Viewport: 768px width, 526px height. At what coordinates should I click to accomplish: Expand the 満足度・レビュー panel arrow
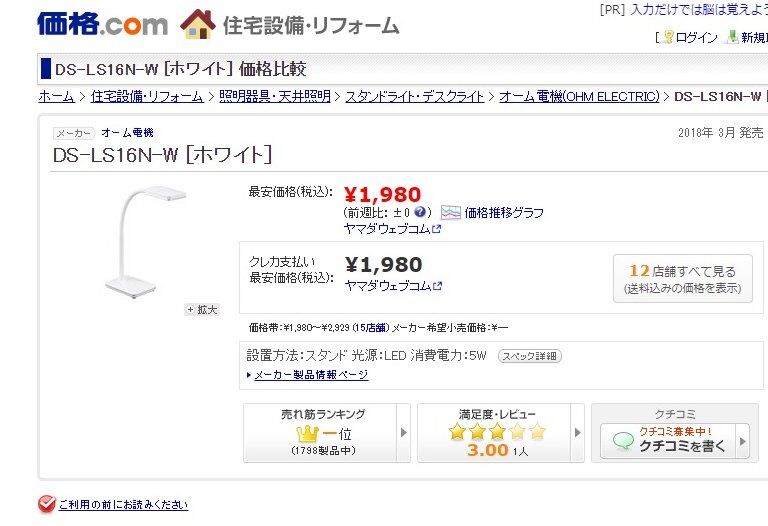(577, 433)
